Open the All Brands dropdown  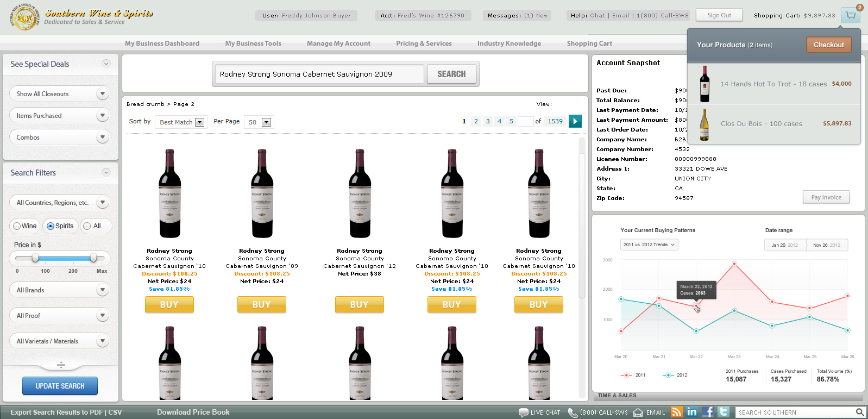(x=60, y=290)
